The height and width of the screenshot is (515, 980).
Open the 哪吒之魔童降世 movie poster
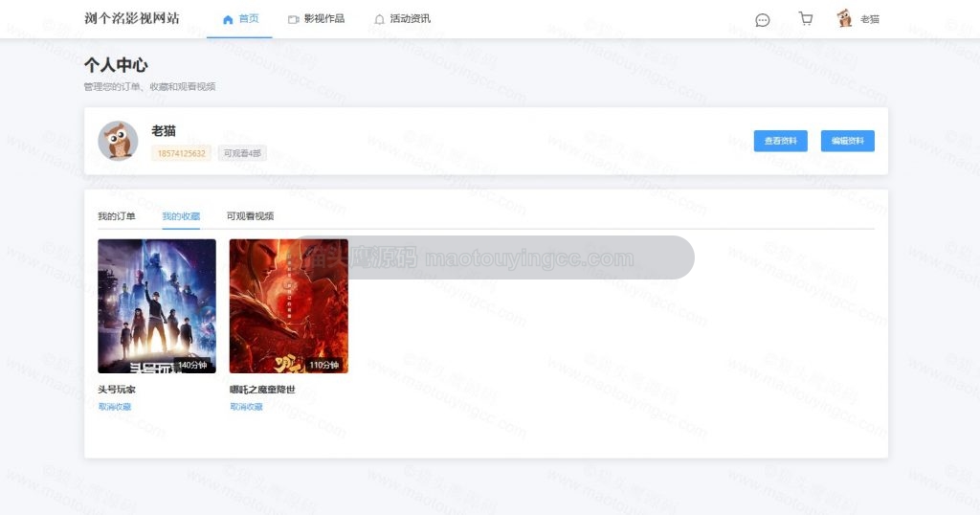click(289, 306)
